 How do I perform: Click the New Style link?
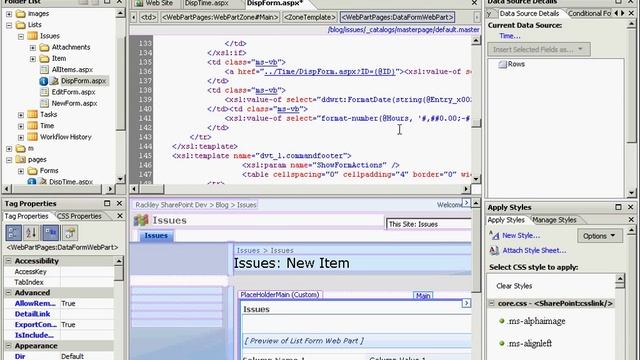tap(521, 236)
